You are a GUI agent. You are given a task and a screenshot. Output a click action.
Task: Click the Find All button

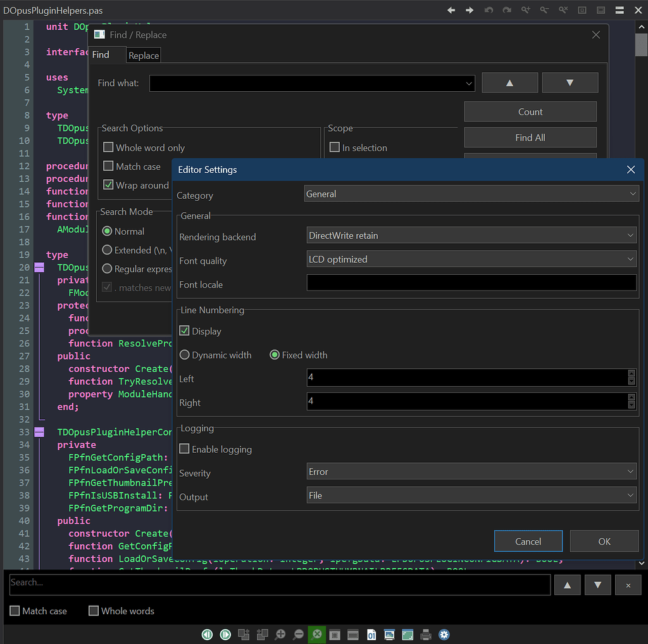[x=530, y=137]
